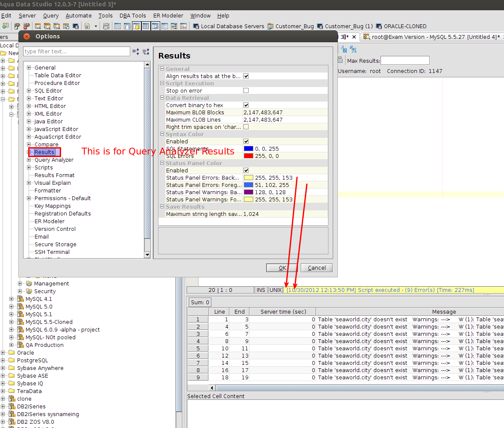Click the calculator-like scheduler toolbar icon
The image size is (504, 428).
pyautogui.click(x=106, y=26)
